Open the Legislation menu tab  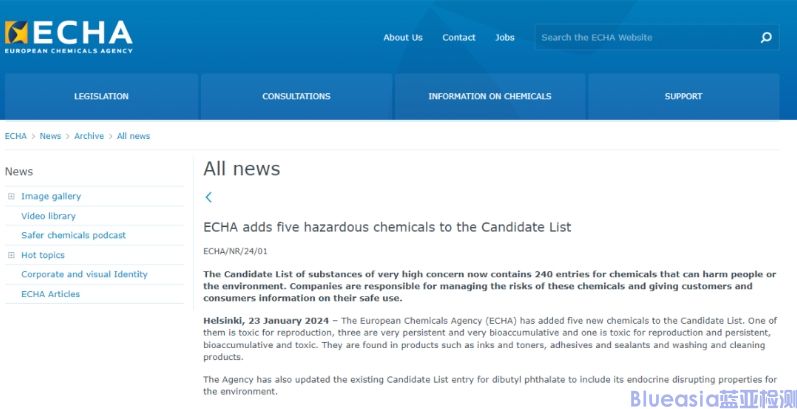tap(101, 97)
